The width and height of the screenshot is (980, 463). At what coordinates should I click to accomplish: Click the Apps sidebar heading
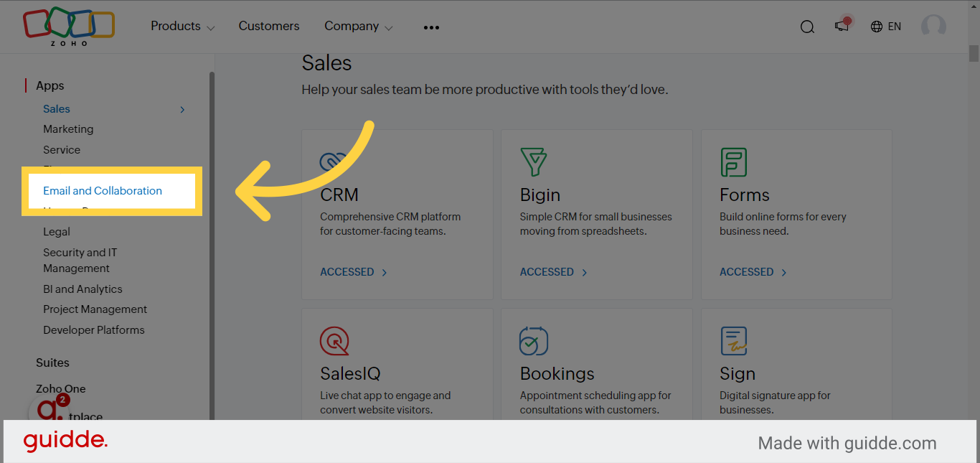pyautogui.click(x=50, y=85)
